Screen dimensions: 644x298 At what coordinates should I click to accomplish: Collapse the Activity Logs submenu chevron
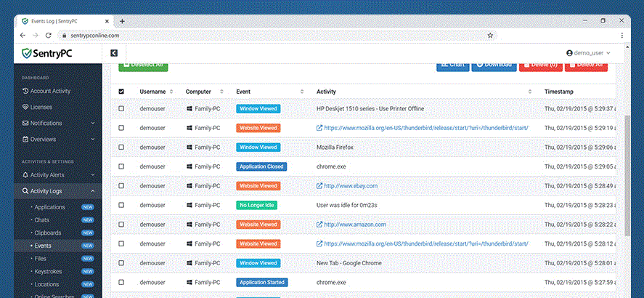coord(93,190)
